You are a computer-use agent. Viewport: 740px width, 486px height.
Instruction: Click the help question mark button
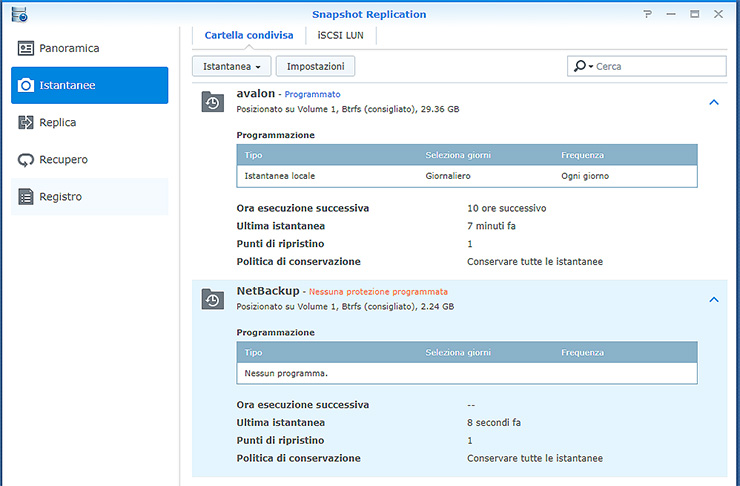[647, 14]
